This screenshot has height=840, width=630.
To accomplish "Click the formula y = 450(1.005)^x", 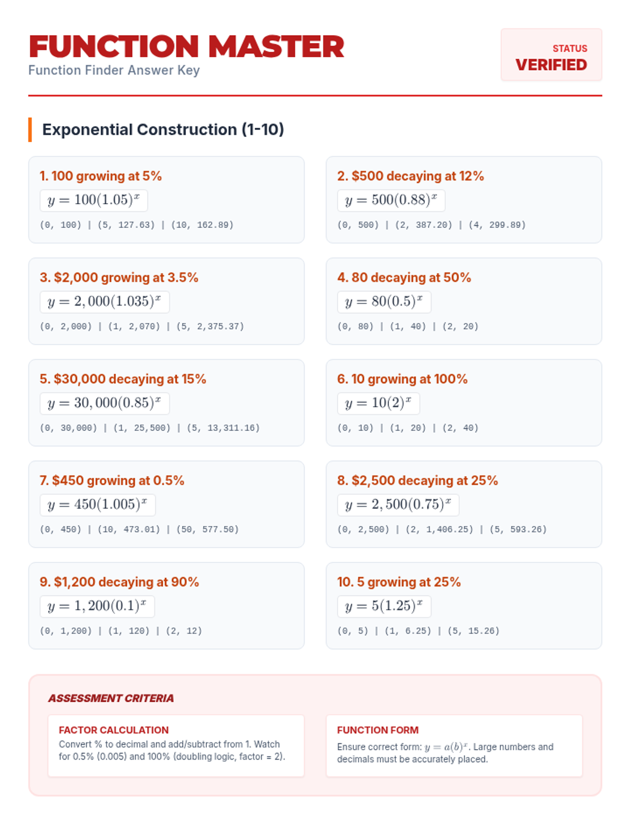I will coord(98,505).
